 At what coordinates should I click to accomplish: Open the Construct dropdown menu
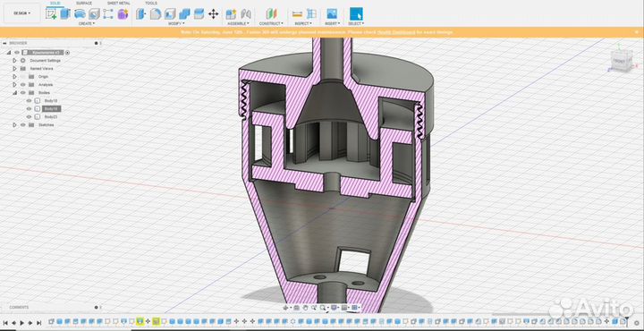click(x=271, y=24)
